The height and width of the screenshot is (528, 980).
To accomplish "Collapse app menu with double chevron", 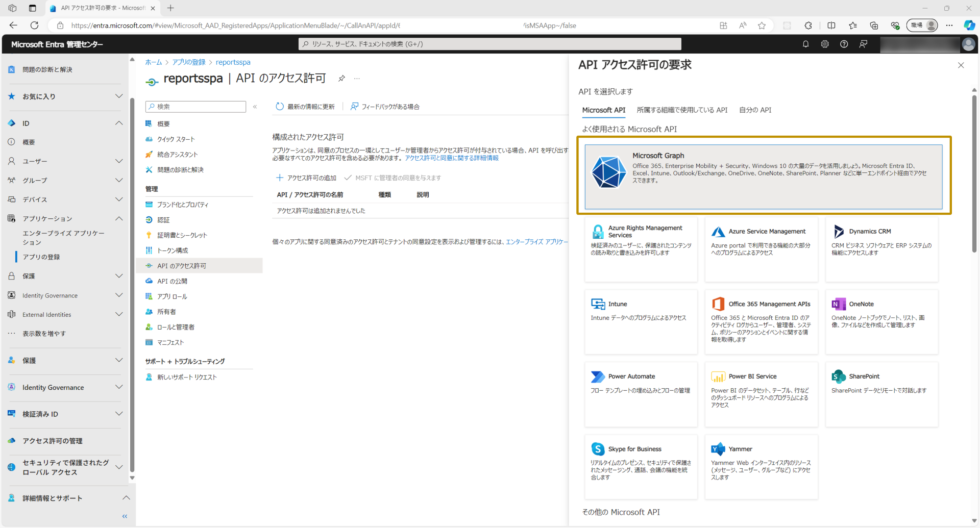I will tap(255, 107).
